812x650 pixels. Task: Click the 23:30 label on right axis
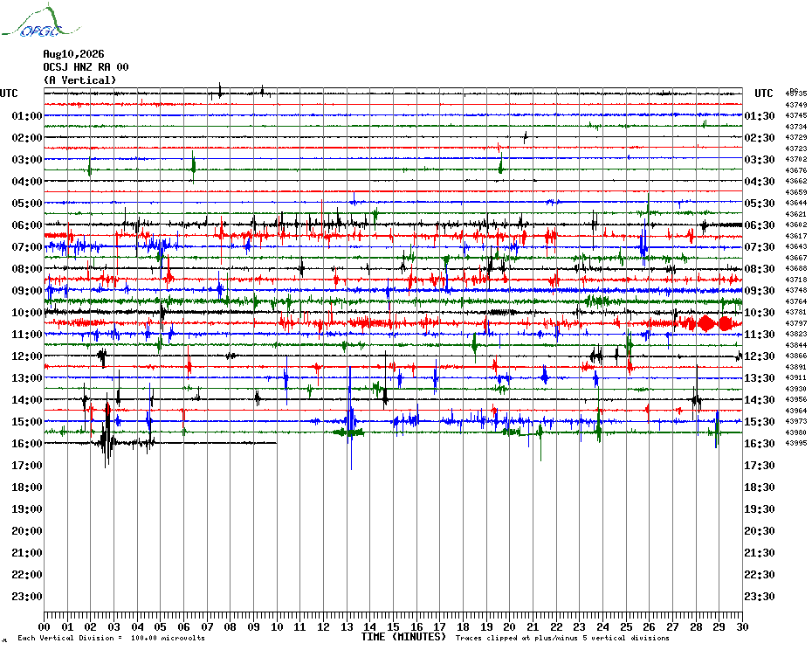(x=760, y=596)
